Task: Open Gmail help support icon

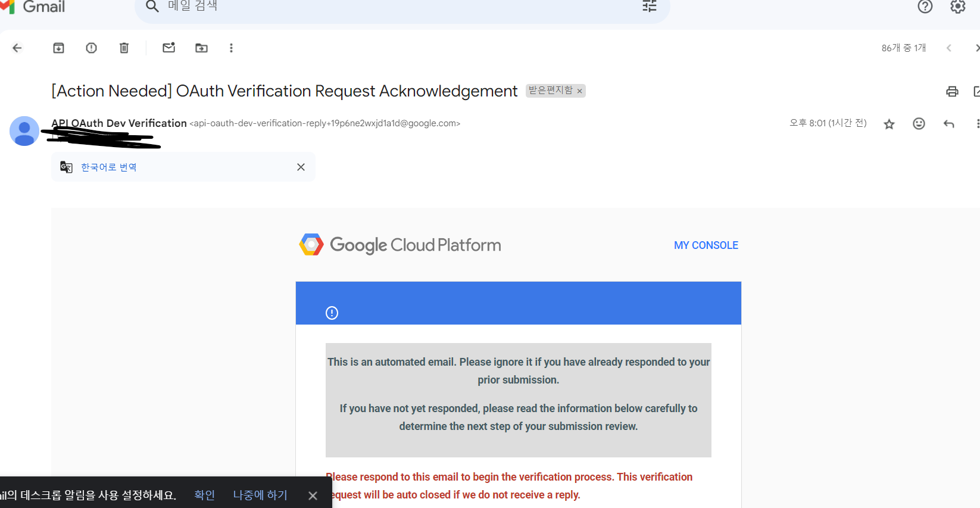Action: click(925, 7)
